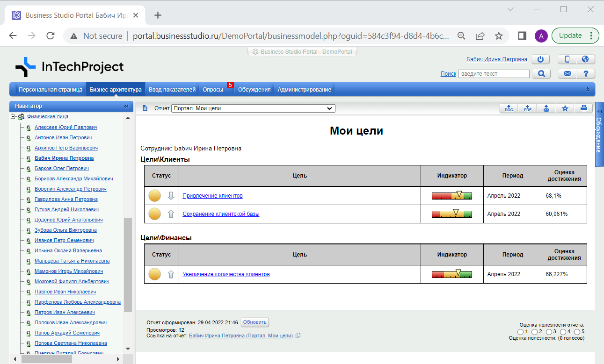The height and width of the screenshot is (364, 604).
Task: Open the envelope mail icon in header
Action: pos(567,74)
